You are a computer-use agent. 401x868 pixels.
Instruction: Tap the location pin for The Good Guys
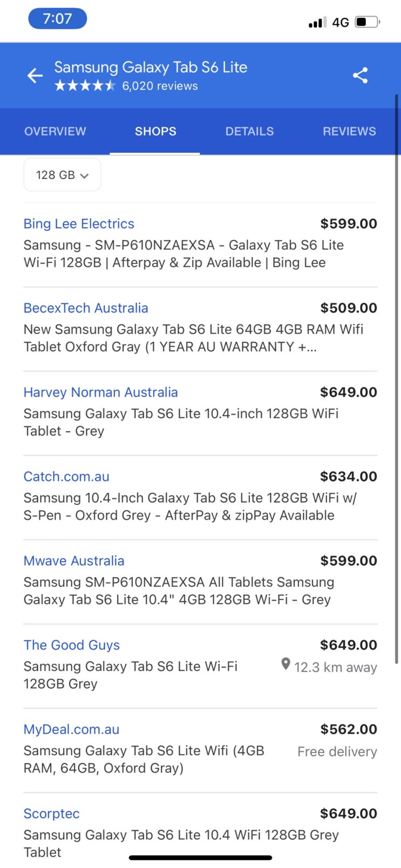286,664
